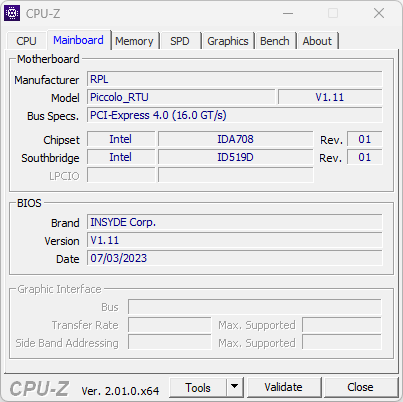Click the Chipset IDA708 field
Image resolution: width=403 pixels, height=402 pixels.
[235, 139]
